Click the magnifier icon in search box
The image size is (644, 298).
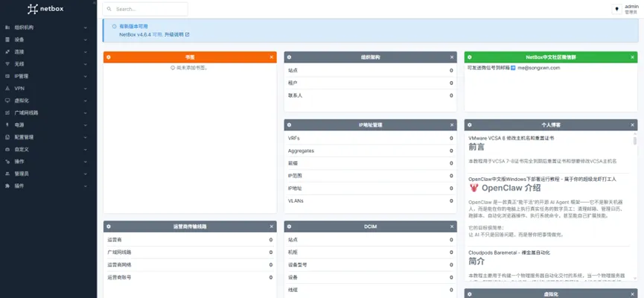click(x=109, y=9)
